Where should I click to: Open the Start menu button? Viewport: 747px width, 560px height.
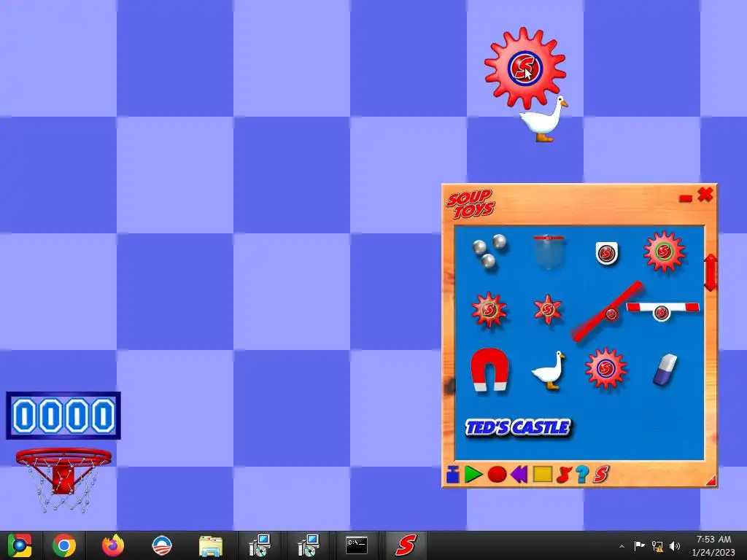click(x=20, y=545)
